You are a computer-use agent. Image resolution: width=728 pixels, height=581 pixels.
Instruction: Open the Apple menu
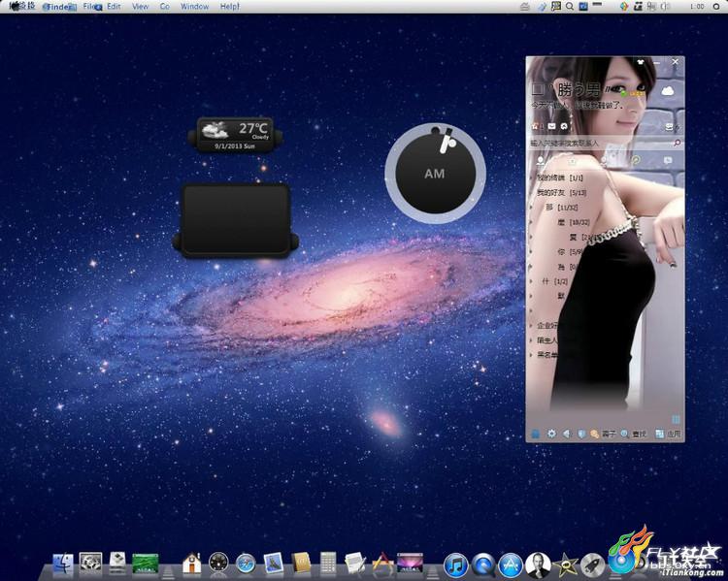point(14,6)
